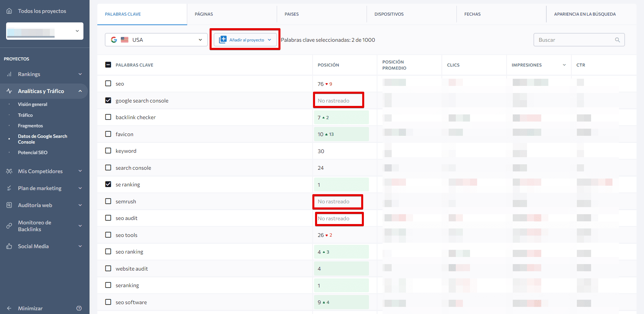Sort by the Impresiones column header
644x314 pixels.
[x=527, y=65]
